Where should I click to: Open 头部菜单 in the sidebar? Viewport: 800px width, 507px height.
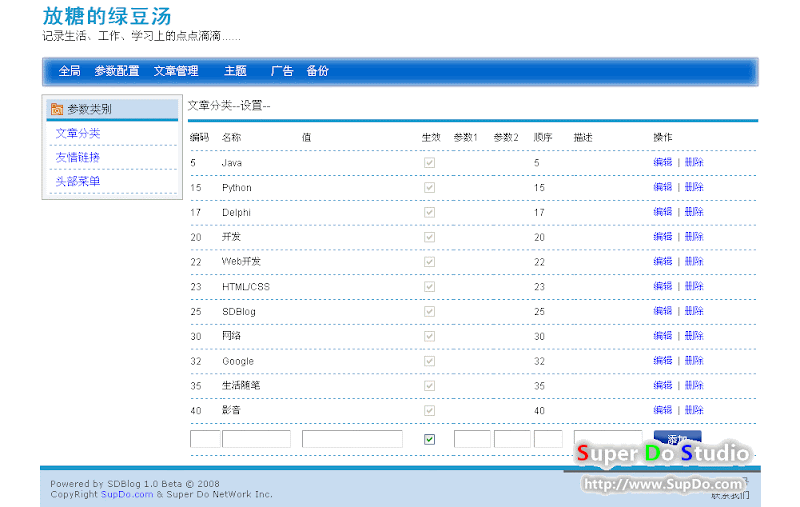click(78, 182)
